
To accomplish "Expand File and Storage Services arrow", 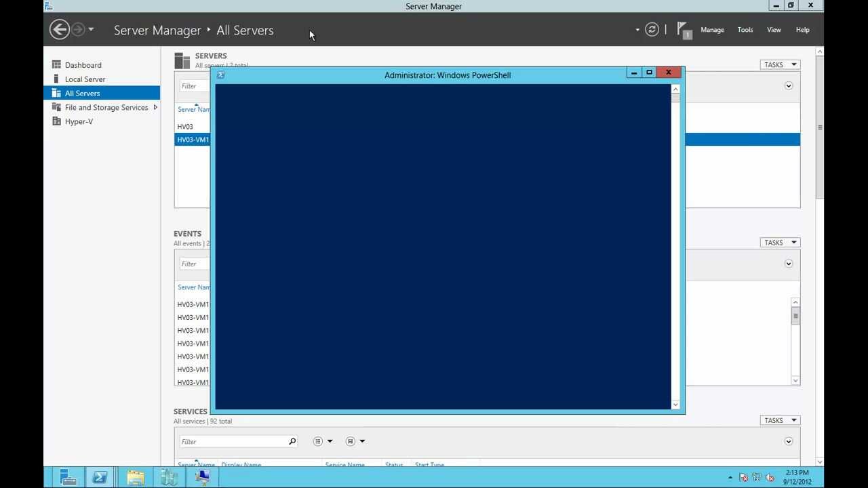I will [x=155, y=107].
